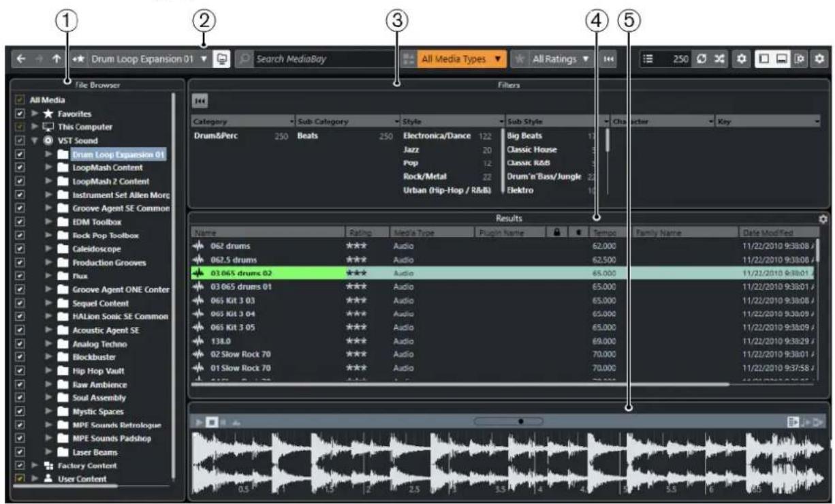The image size is (835, 504).
Task: Collapse the VST Sound node
Action: 33,140
